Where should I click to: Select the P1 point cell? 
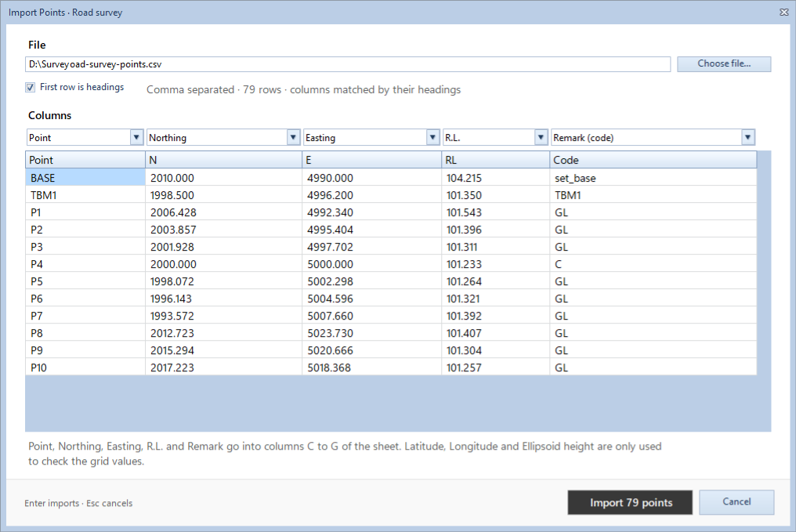point(85,212)
